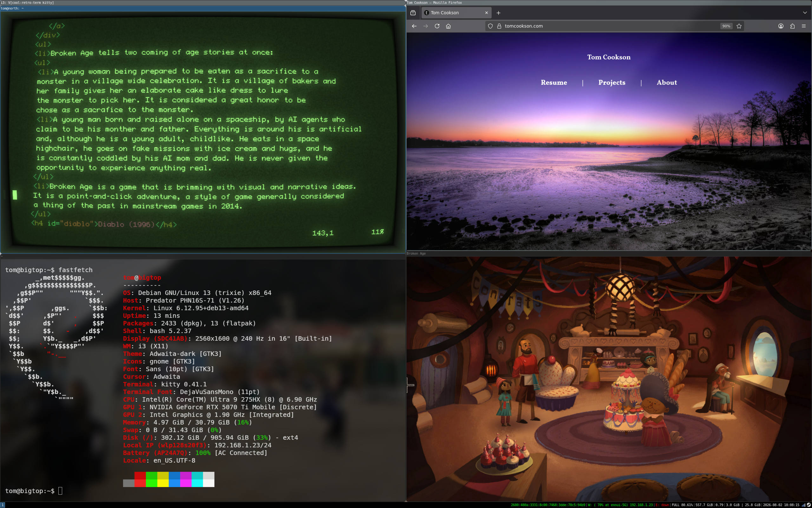Image resolution: width=812 pixels, height=508 pixels.
Task: Click the Firefox forward arrow
Action: tap(425, 26)
